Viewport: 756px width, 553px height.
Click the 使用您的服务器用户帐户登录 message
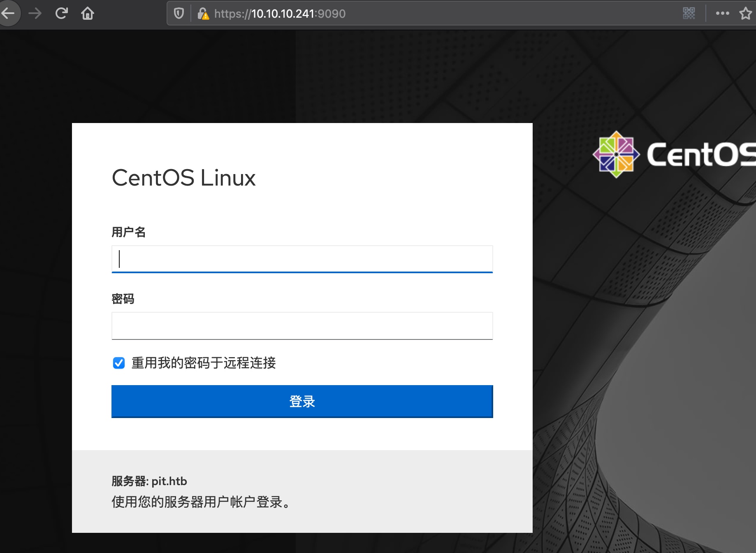click(201, 502)
